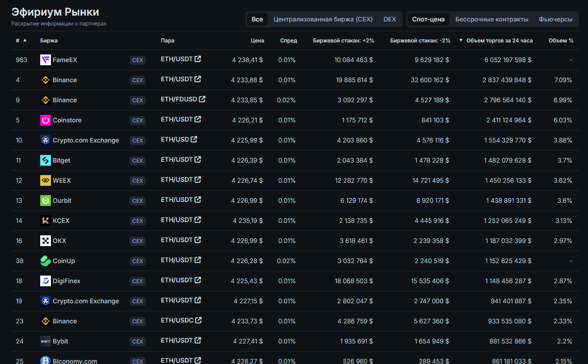588x364 pixels.
Task: Click the OKX exchange logo
Action: pyautogui.click(x=46, y=241)
